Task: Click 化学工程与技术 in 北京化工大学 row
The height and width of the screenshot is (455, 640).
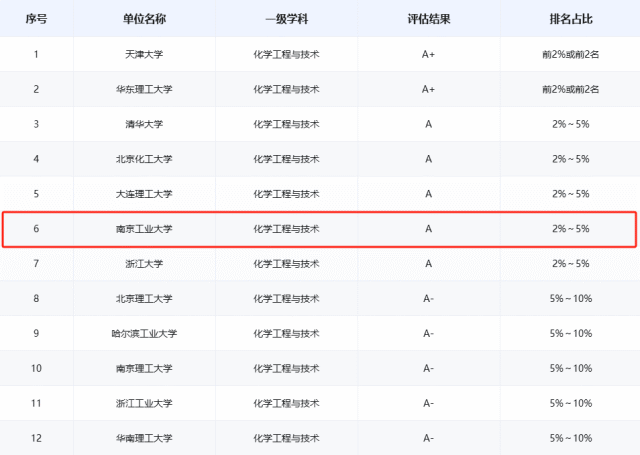Action: tap(286, 159)
